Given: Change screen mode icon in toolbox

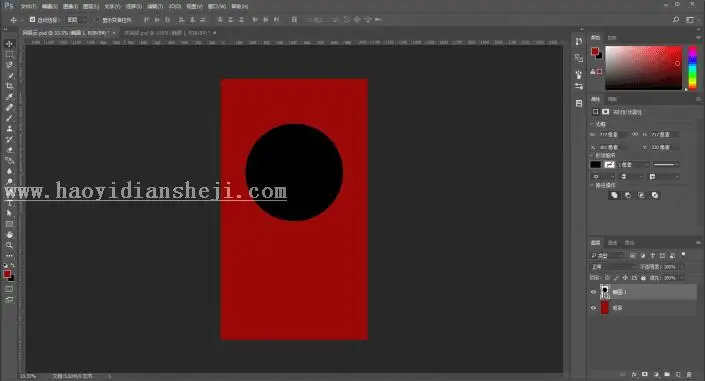Looking at the screenshot, I should point(9,300).
